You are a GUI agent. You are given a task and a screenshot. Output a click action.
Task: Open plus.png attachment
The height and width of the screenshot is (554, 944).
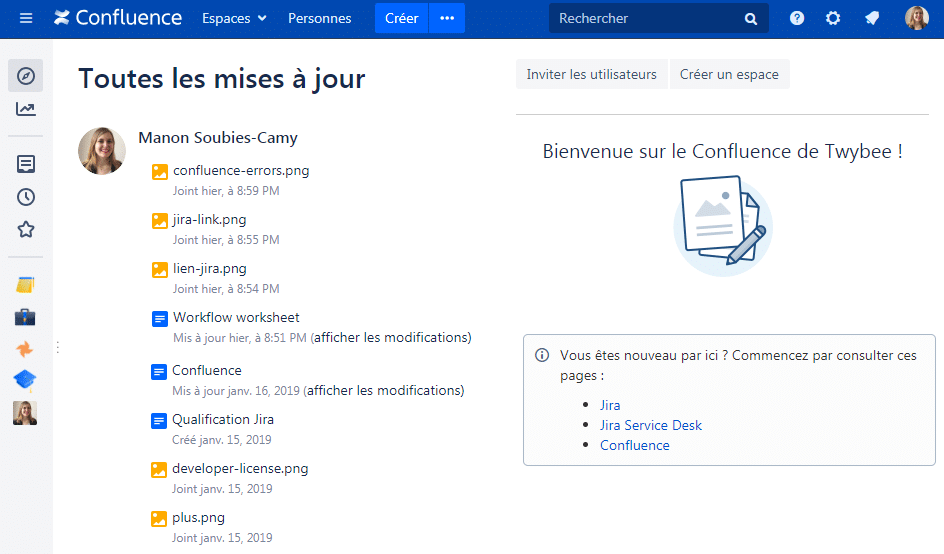point(198,518)
